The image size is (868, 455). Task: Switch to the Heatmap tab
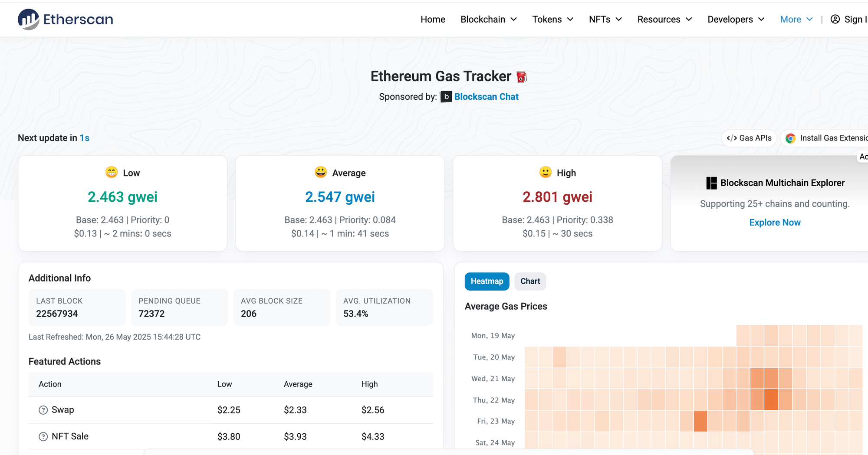[487, 282]
